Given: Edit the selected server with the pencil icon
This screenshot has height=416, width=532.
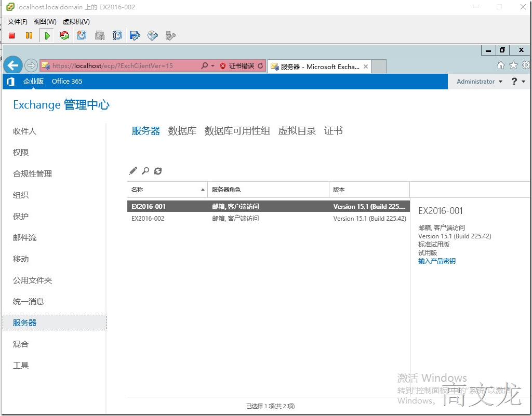Looking at the screenshot, I should (x=133, y=171).
